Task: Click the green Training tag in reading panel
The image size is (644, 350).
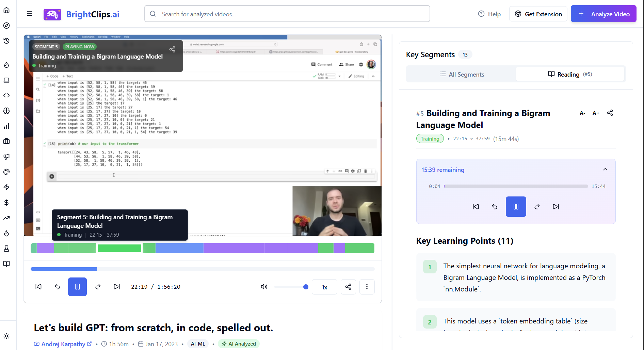Action: point(430,139)
